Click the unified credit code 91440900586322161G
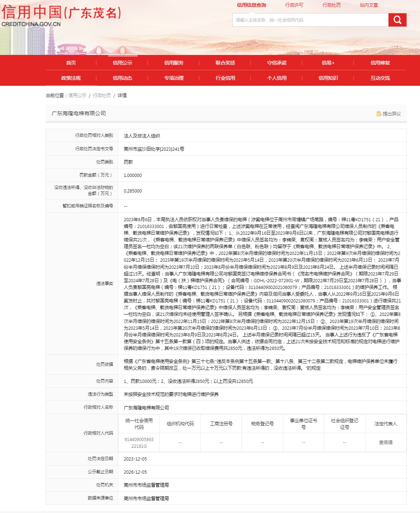This screenshot has height=513, width=420. point(139,443)
